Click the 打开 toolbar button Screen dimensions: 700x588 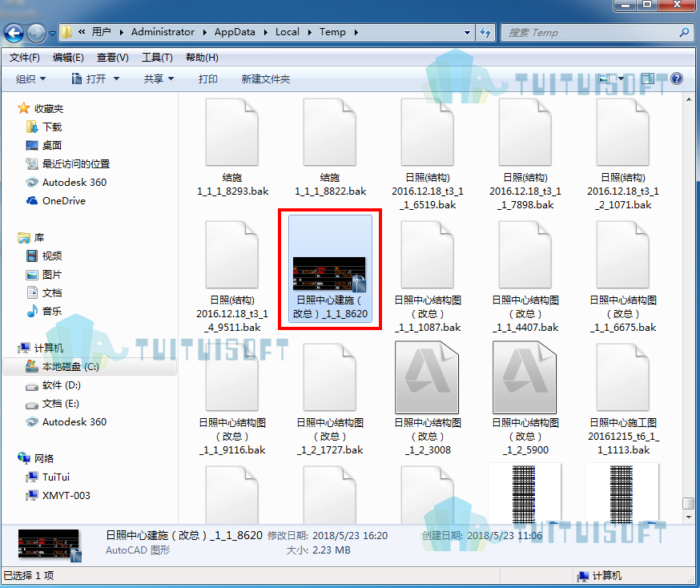coord(89,79)
